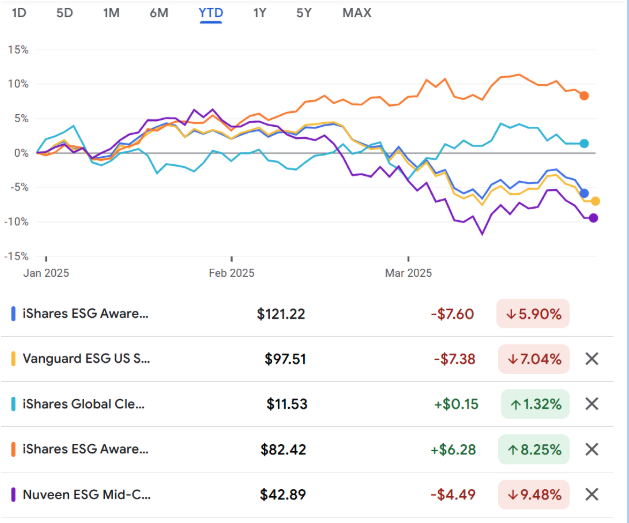Screen dimensions: 629x523
Task: Select the YTD range tab
Action: pos(211,13)
